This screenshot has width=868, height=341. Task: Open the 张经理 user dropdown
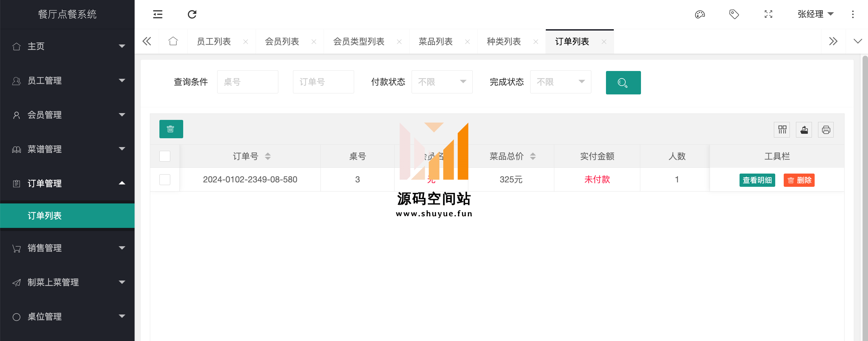[x=816, y=14]
